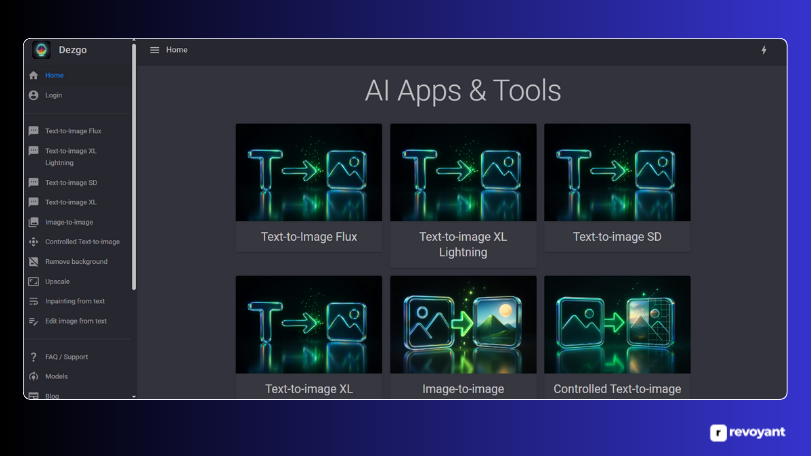Click the Text-to-image SD card label

click(617, 237)
